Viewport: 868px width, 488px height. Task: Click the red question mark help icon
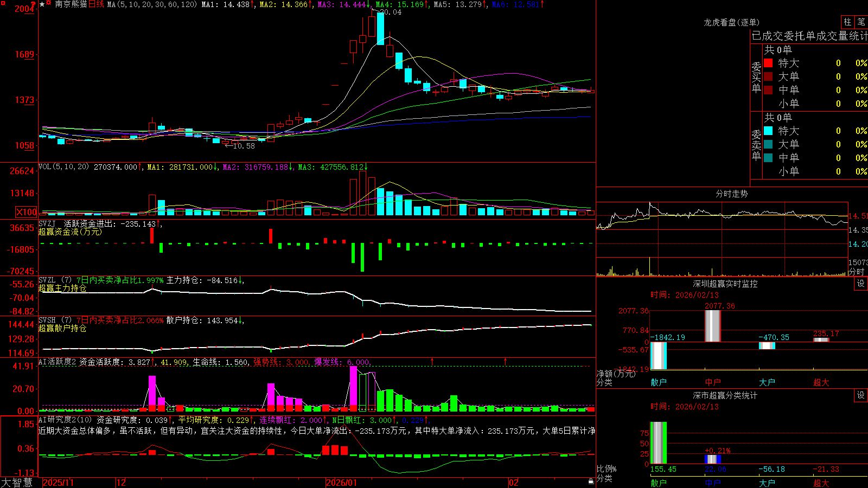pyautogui.click(x=33, y=4)
